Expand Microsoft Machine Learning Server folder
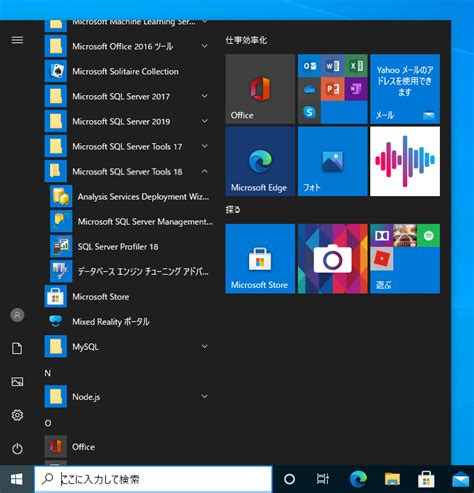Viewport: 474px width, 493px height. [129, 25]
